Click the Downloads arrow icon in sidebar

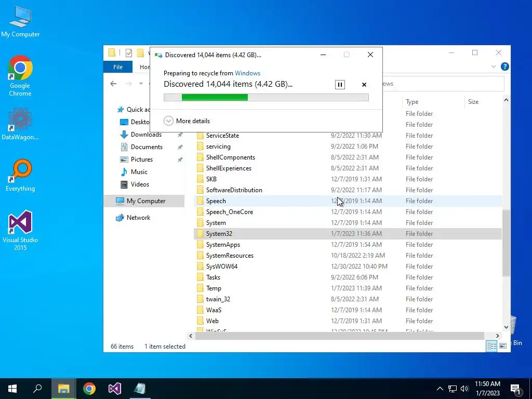tap(124, 135)
